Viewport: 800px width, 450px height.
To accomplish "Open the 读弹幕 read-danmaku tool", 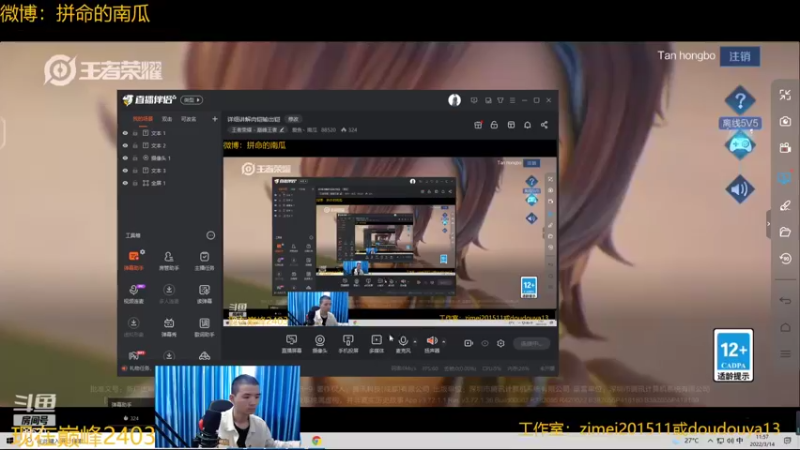I will click(x=204, y=294).
